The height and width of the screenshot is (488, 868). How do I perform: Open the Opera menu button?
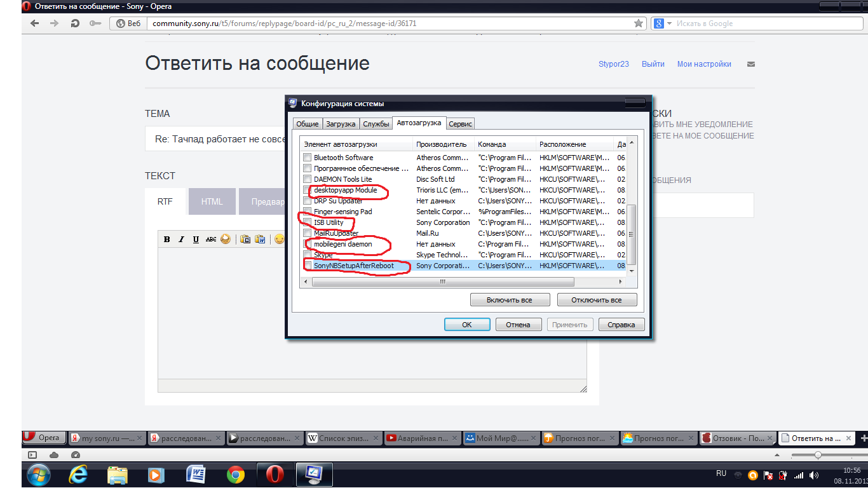(42, 437)
